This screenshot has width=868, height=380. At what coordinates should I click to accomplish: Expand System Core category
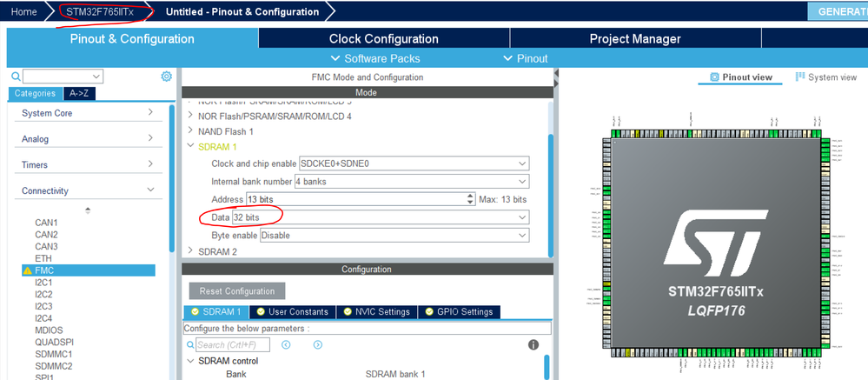coord(88,113)
